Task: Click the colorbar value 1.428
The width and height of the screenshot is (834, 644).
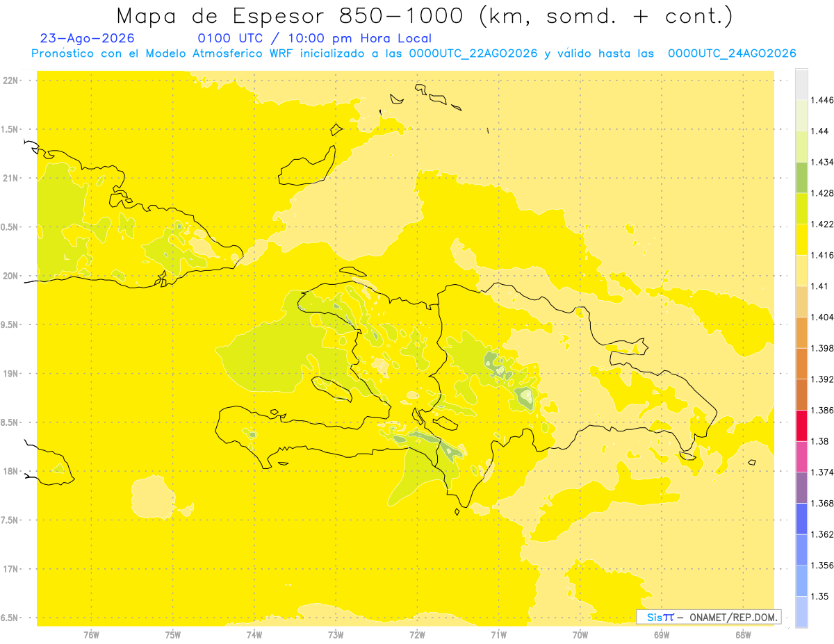Action: point(822,193)
